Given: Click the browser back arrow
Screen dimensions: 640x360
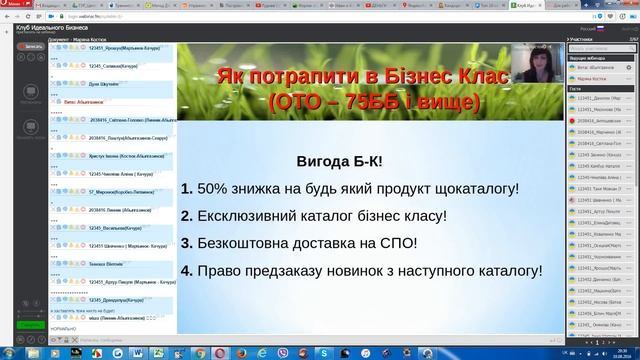Looking at the screenshot, I should [x=7, y=16].
